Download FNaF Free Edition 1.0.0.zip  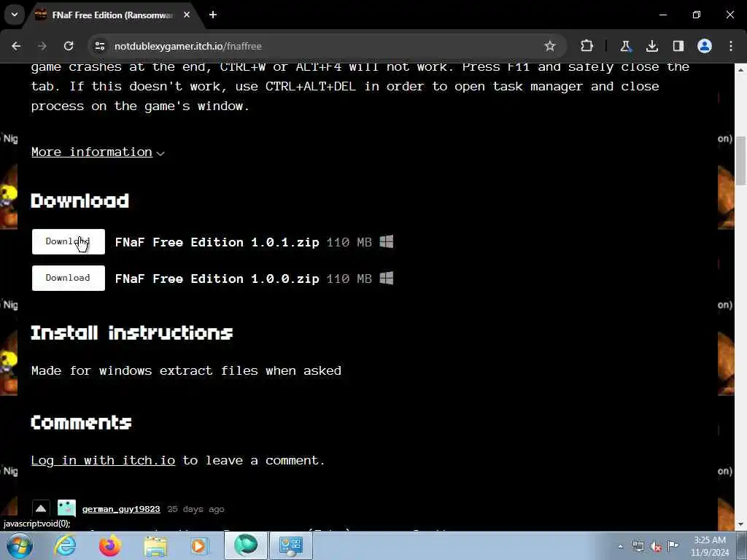pos(68,278)
